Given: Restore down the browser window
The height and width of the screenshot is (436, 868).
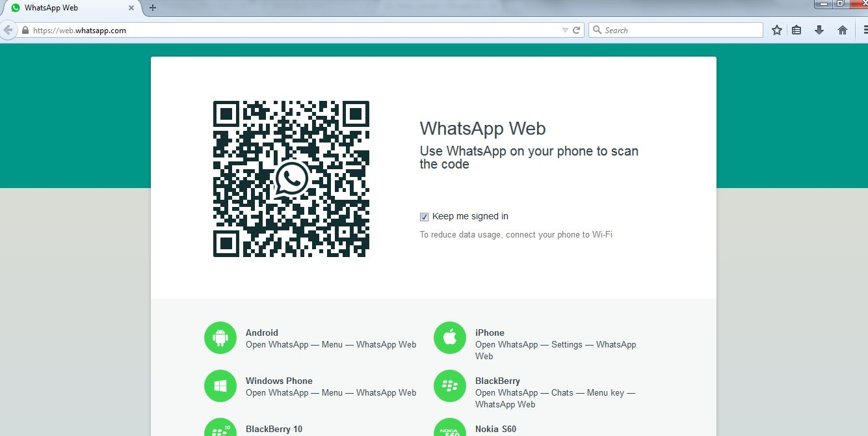Looking at the screenshot, I should coord(841,3).
